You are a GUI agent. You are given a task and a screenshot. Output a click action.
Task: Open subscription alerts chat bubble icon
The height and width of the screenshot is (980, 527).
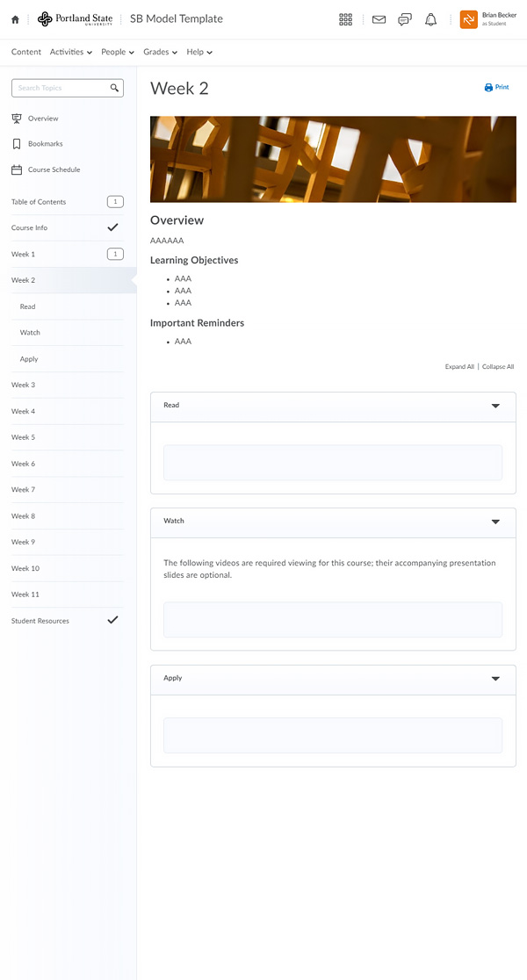(x=405, y=19)
